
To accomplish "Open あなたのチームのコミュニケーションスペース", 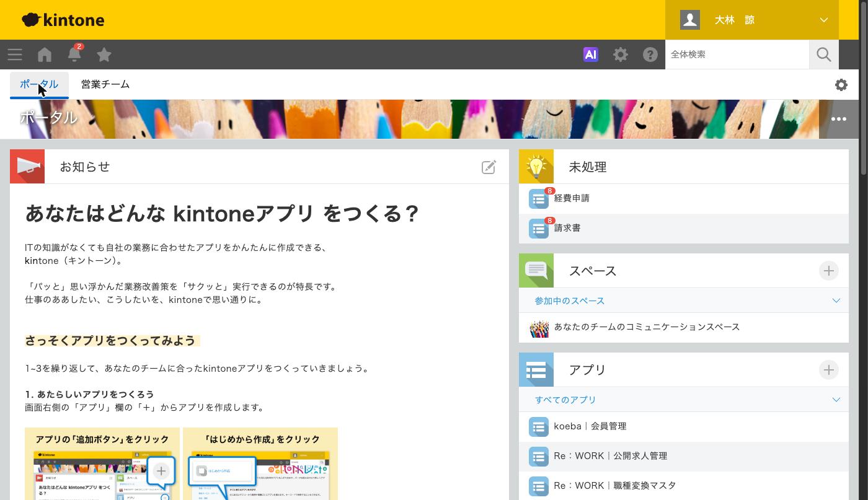I will 647,327.
